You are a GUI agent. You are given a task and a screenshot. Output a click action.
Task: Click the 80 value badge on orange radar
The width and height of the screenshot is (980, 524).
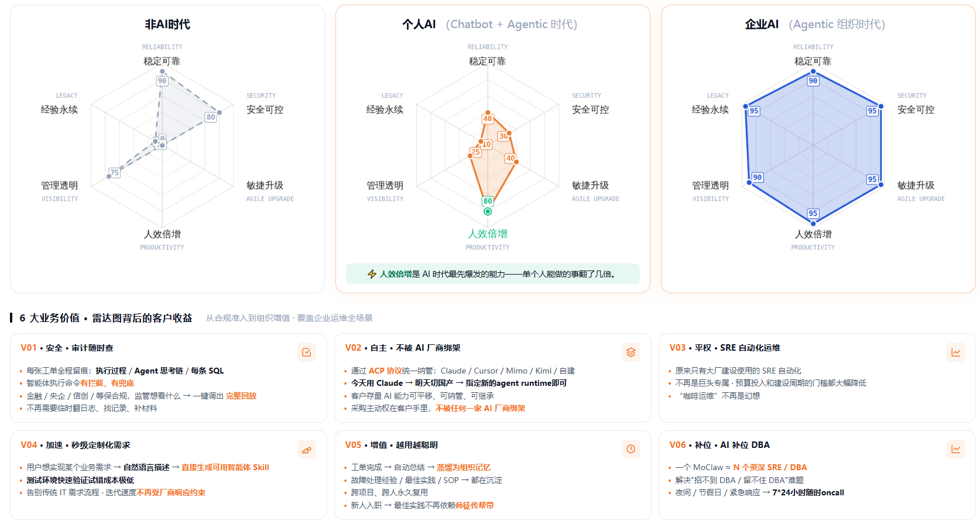click(x=488, y=201)
